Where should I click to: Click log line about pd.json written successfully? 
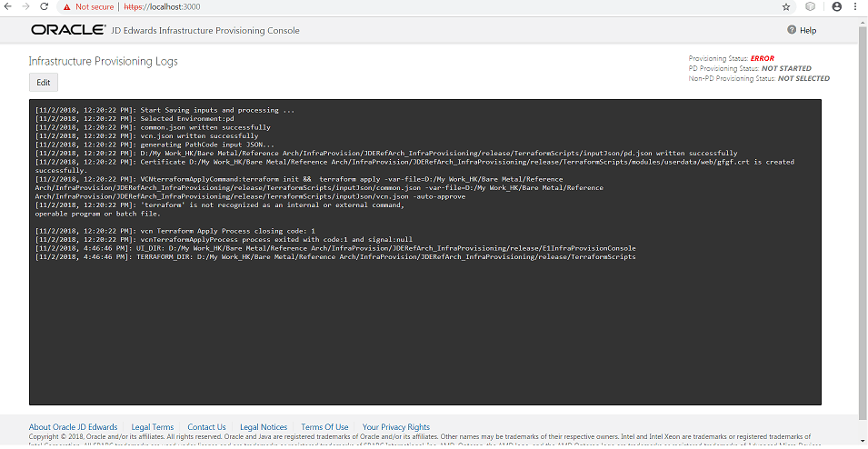pos(386,153)
